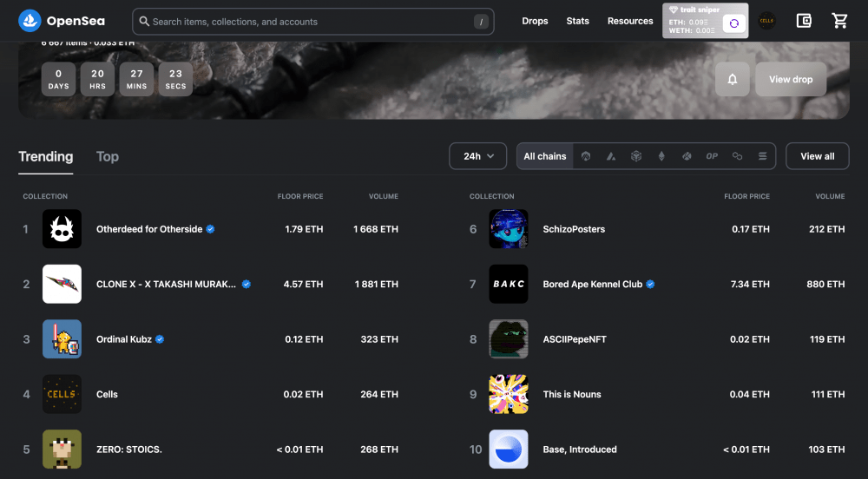Screen dimensions: 868x479
Task: Open the Otherdeed for Otherside collection
Action: pyautogui.click(x=149, y=229)
